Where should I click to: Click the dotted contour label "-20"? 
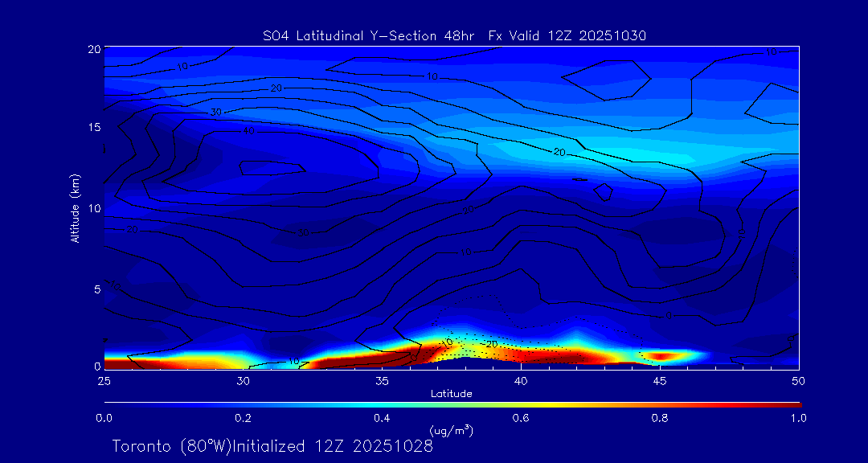(489, 344)
